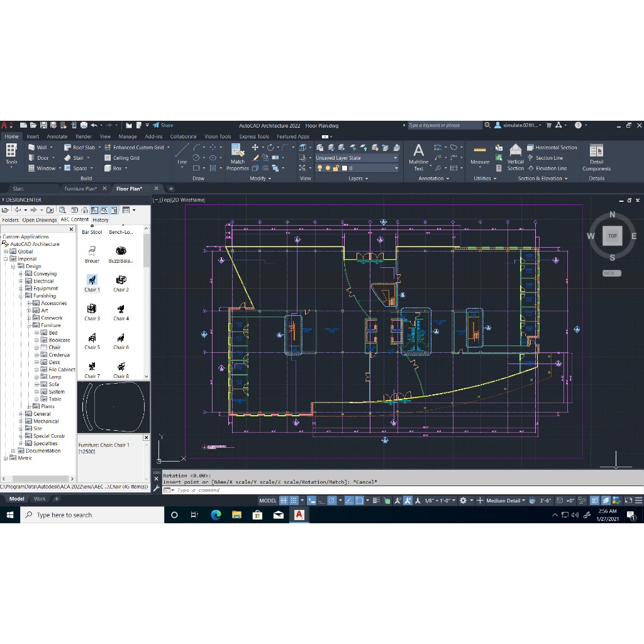Click the layer color swatch

pos(344,169)
